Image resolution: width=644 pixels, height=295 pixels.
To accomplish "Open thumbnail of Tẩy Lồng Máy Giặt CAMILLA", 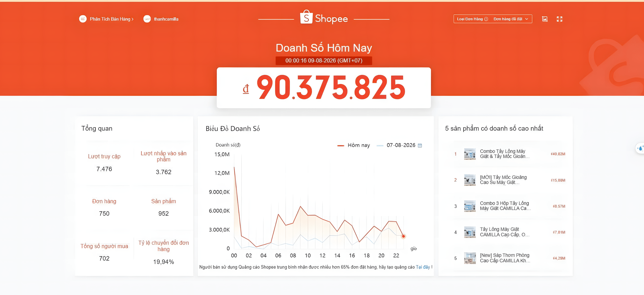I will [470, 232].
